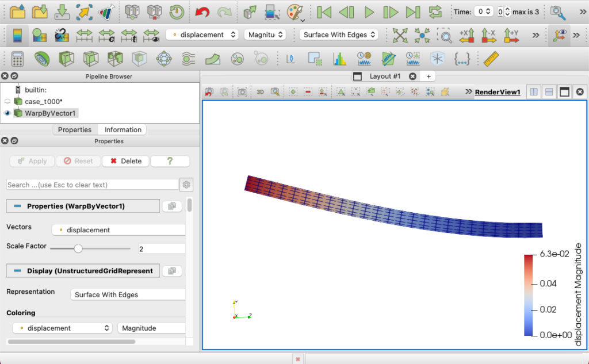Viewport: 589px width, 364px height.
Task: Set the view direction to +Y
Action: click(x=511, y=35)
